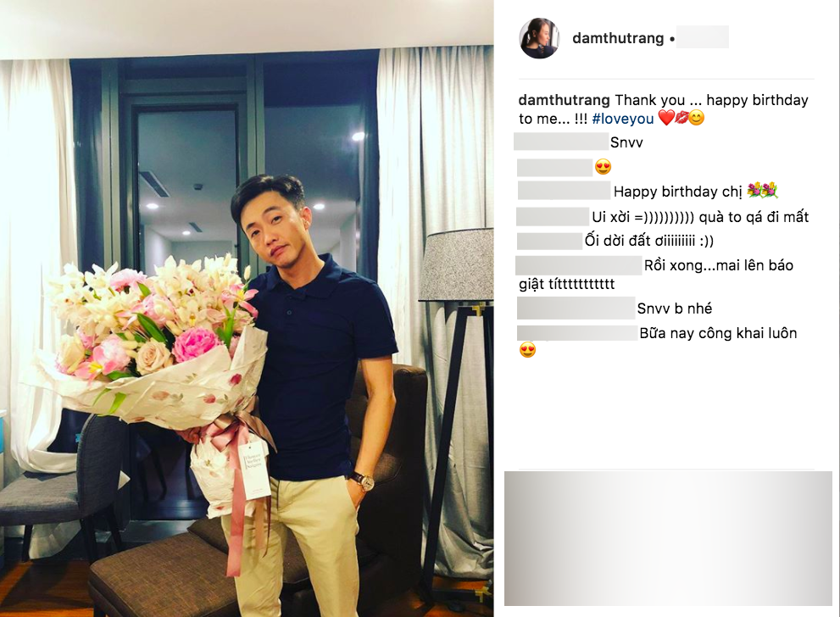Click the blurred action area under the comments

click(x=668, y=538)
